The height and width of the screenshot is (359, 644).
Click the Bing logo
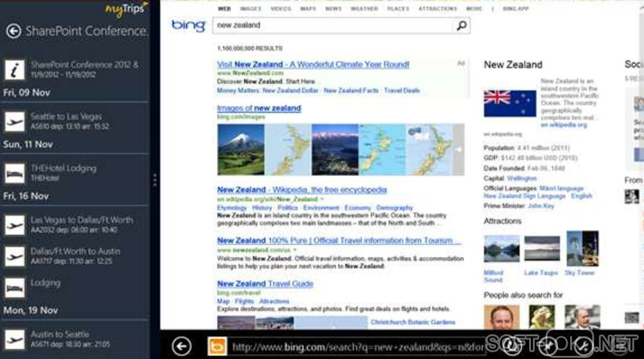pyautogui.click(x=188, y=25)
